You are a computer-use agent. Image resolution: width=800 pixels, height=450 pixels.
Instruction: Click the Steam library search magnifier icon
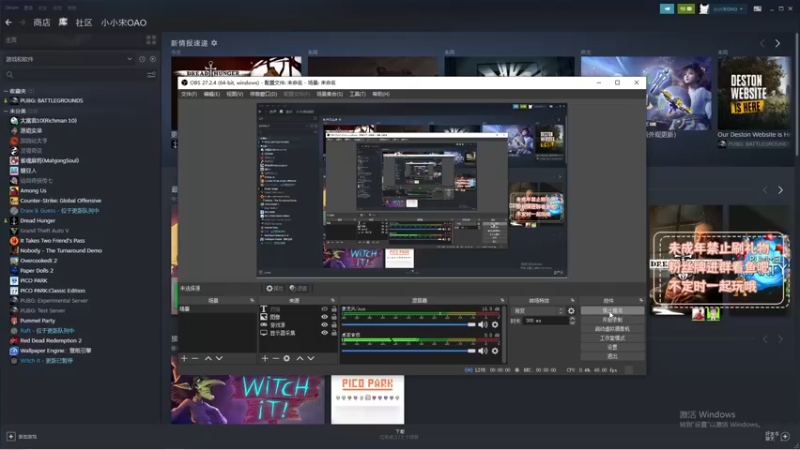10,75
